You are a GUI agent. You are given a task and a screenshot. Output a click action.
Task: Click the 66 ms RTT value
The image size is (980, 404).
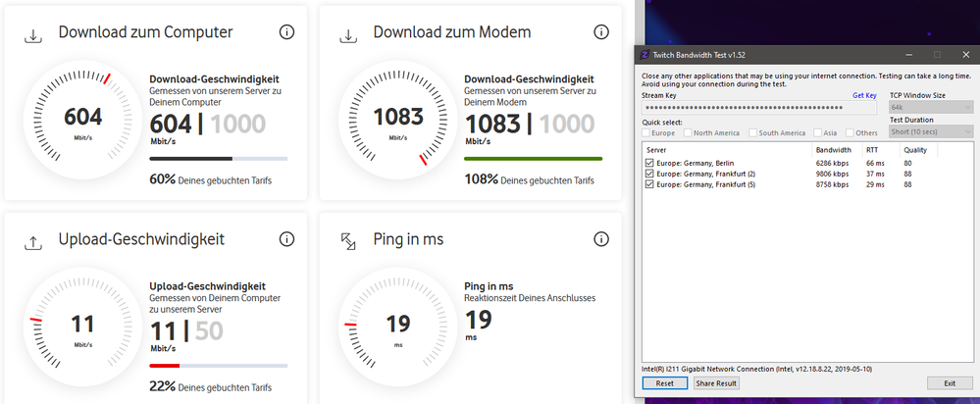click(x=875, y=163)
